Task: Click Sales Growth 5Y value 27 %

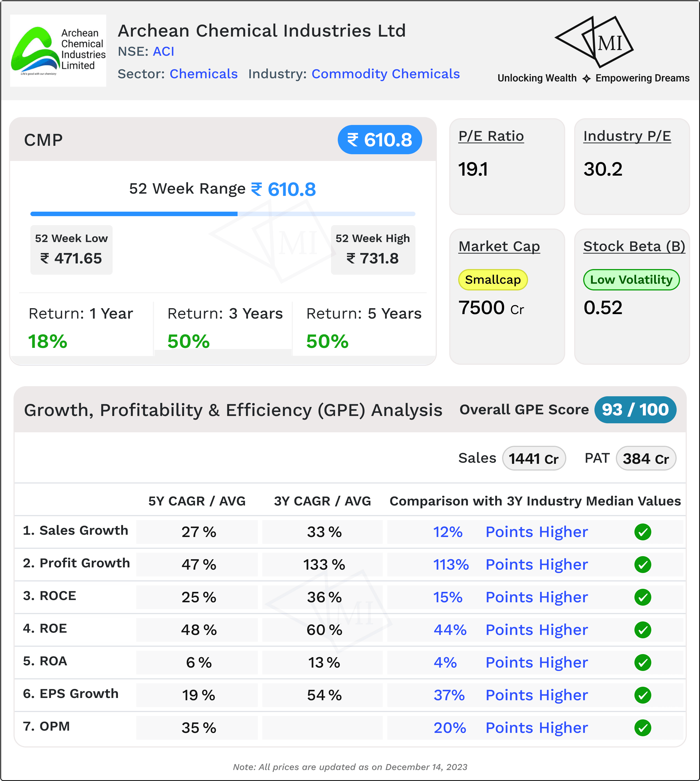Action: (198, 532)
